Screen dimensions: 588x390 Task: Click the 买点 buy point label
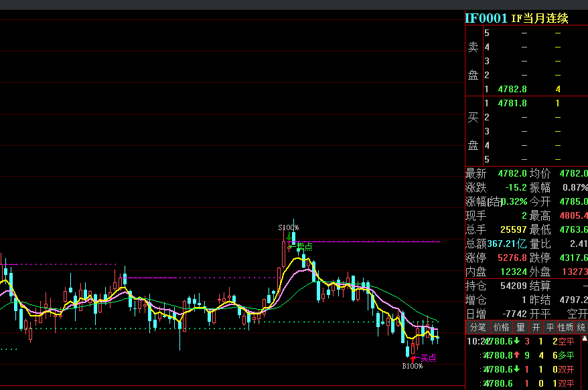coord(428,358)
